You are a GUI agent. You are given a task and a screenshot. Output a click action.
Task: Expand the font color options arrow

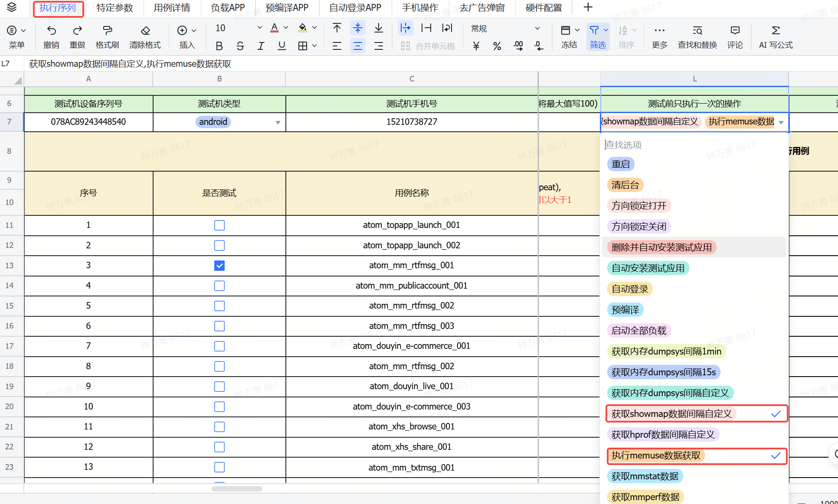[286, 28]
